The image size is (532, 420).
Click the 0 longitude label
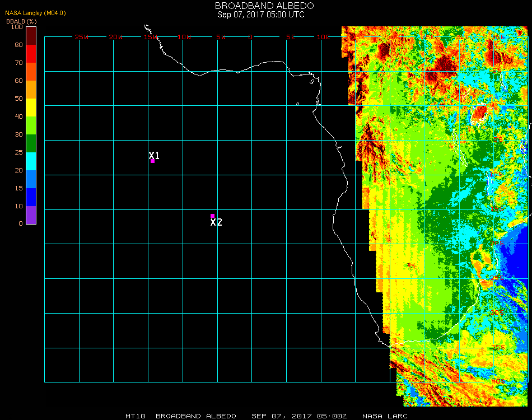point(250,37)
